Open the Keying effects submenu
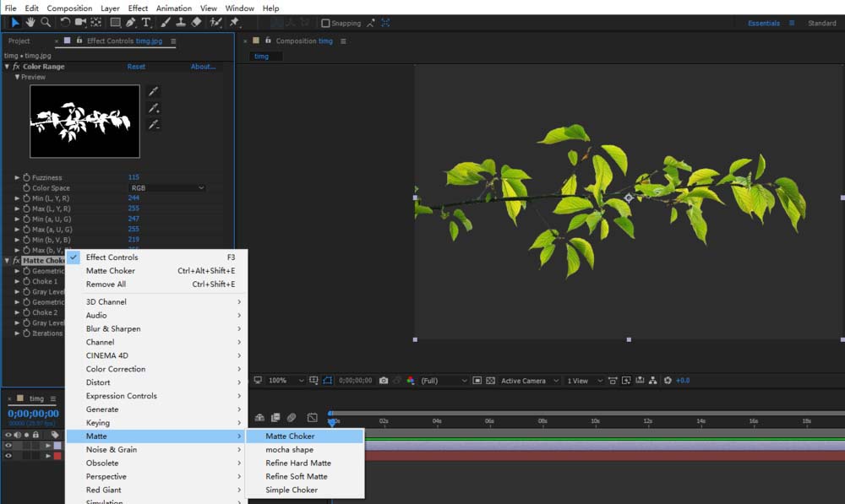The width and height of the screenshot is (845, 504). coord(98,423)
